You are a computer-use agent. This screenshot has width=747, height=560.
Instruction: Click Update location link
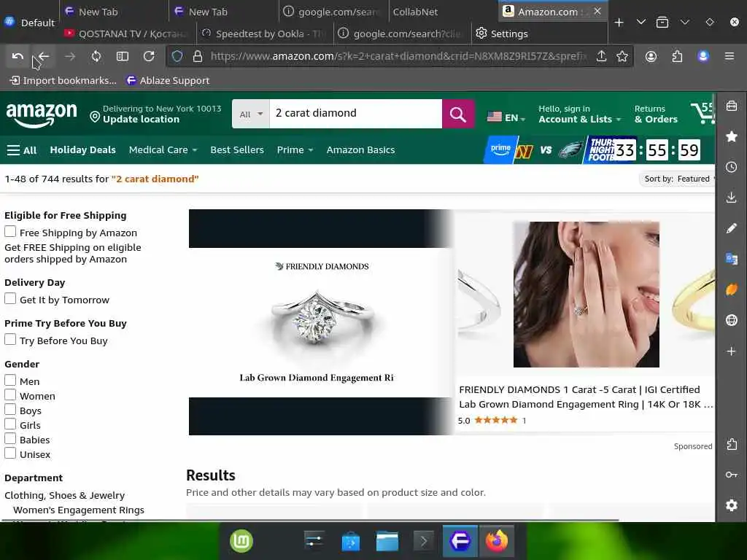coord(141,120)
